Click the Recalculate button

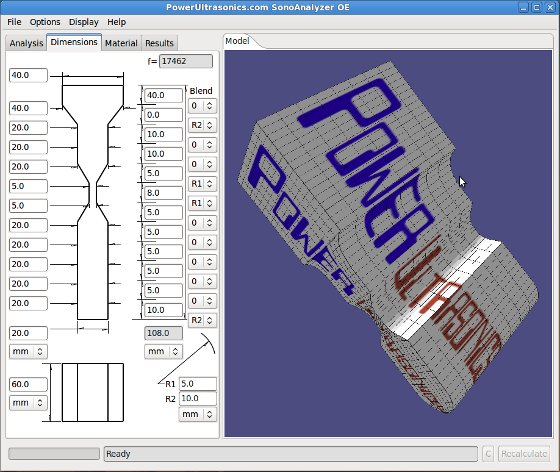(x=524, y=454)
